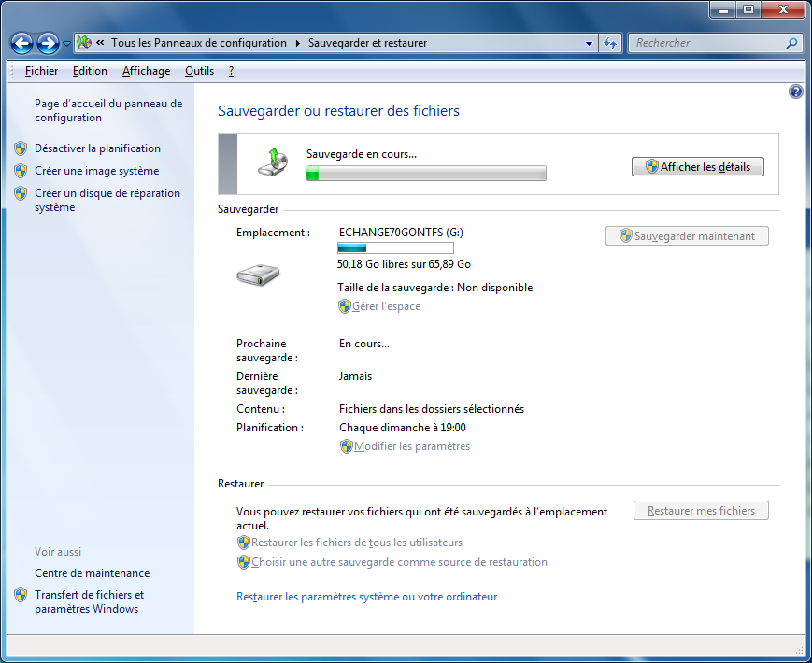This screenshot has height=663, width=812.
Task: Click the Refresh button beside address bar
Action: [610, 44]
